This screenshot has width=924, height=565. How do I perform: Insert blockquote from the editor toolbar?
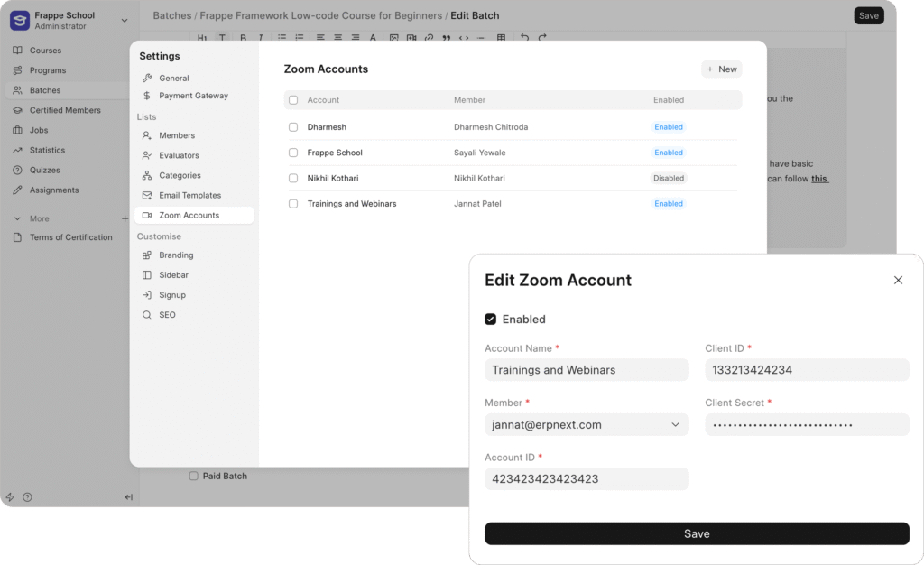point(446,37)
